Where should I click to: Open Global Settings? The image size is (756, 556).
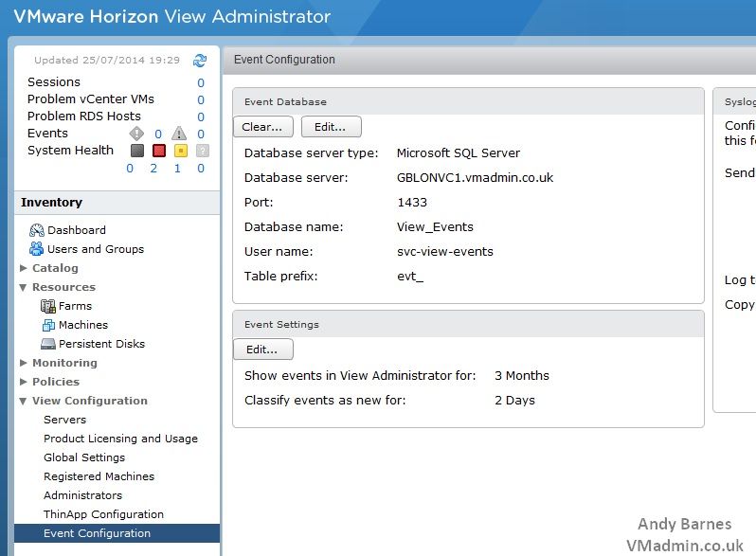pyautogui.click(x=84, y=457)
